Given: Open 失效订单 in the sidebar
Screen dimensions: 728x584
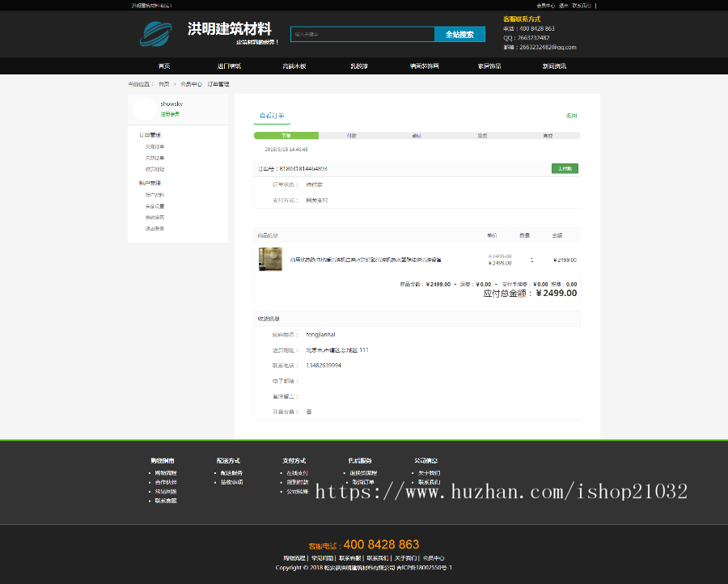Looking at the screenshot, I should click(154, 158).
